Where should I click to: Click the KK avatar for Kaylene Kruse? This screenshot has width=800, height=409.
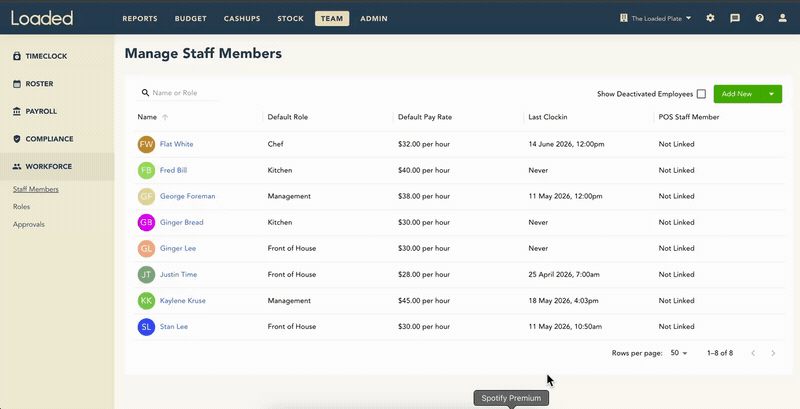(146, 301)
